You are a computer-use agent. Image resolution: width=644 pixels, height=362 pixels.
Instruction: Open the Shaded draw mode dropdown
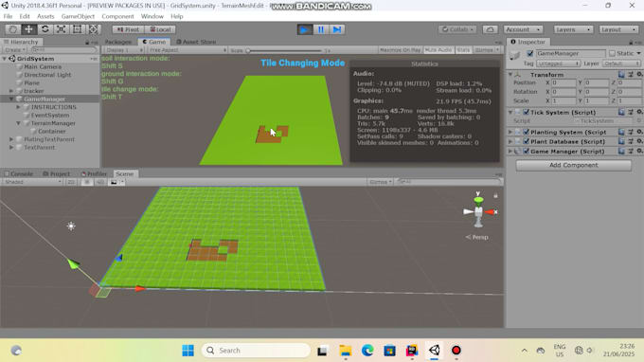click(x=31, y=182)
